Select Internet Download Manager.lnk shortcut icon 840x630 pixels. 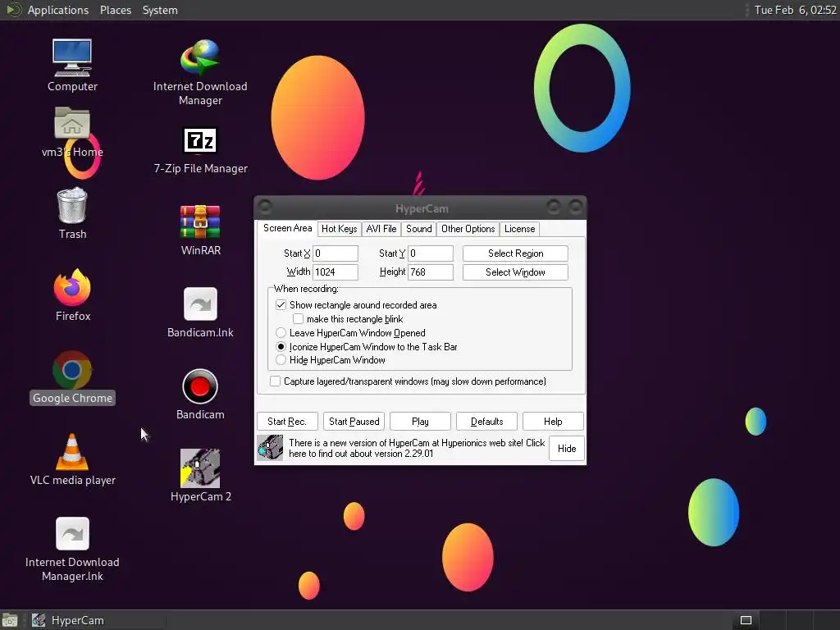pyautogui.click(x=72, y=533)
